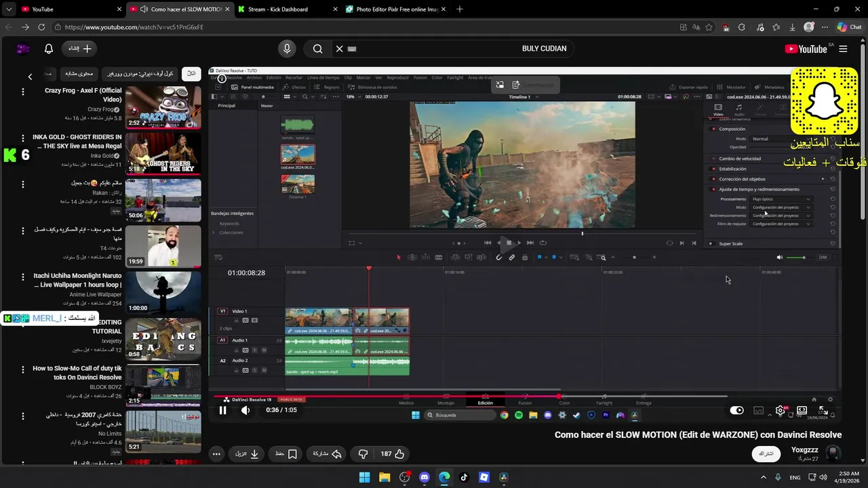Open the ENG language switcher in tray
This screenshot has width=868, height=488.
[795, 477]
